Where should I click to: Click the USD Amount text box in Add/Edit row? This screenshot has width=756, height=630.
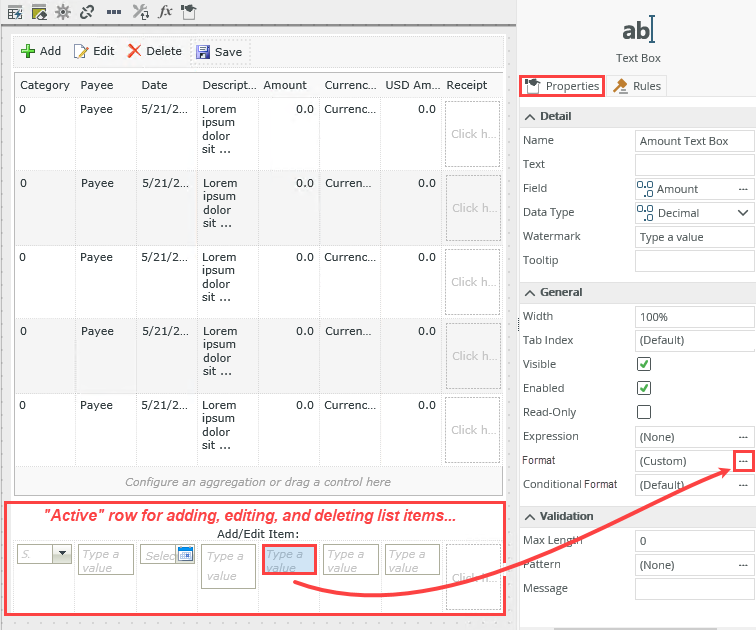(x=412, y=560)
